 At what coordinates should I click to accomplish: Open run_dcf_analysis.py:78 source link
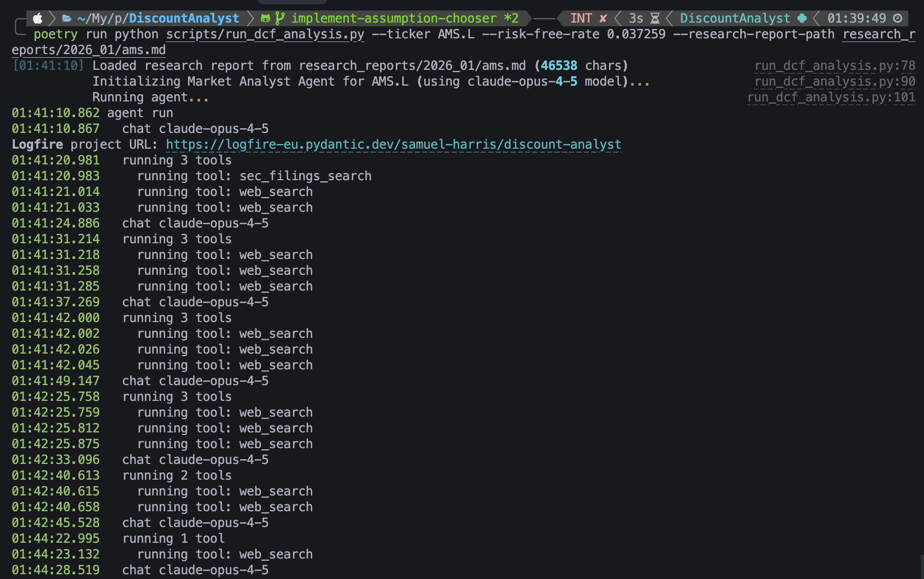tap(835, 66)
